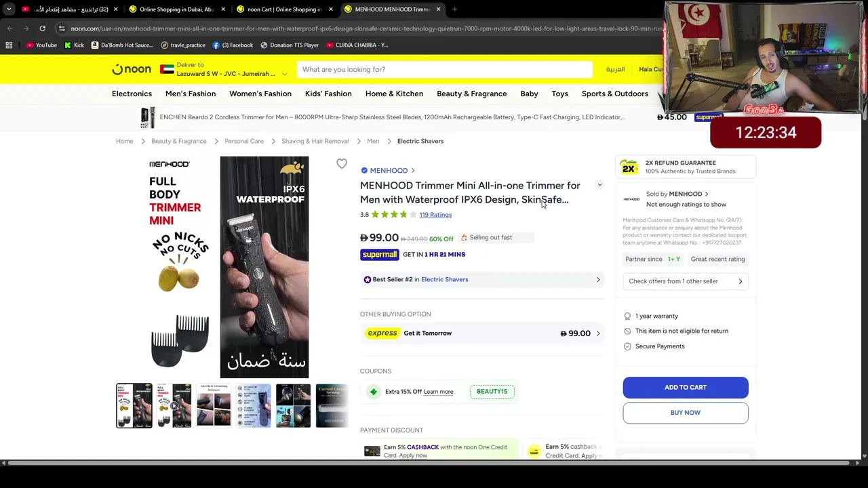This screenshot has width=868, height=488.
Task: Copy BEAUTY15 coupon code
Action: [x=492, y=392]
